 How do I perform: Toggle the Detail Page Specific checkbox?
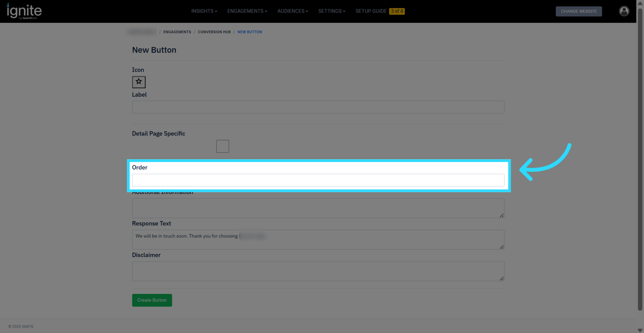pyautogui.click(x=222, y=146)
